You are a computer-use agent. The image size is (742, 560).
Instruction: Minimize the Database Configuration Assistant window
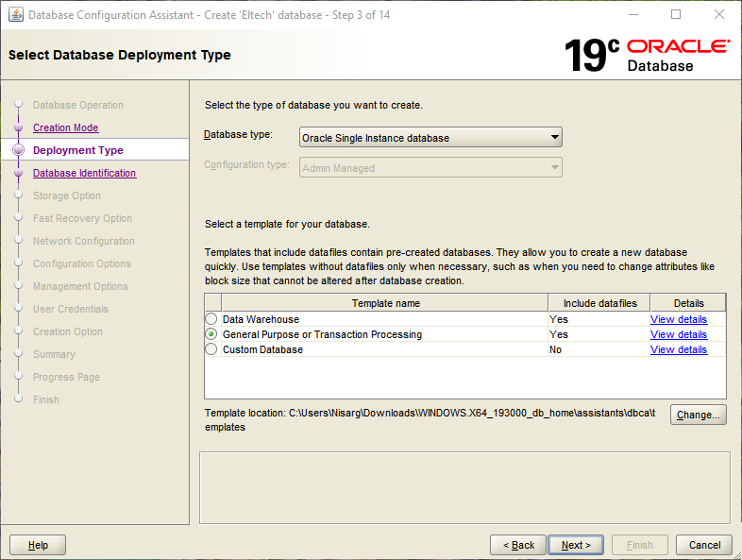tap(632, 15)
